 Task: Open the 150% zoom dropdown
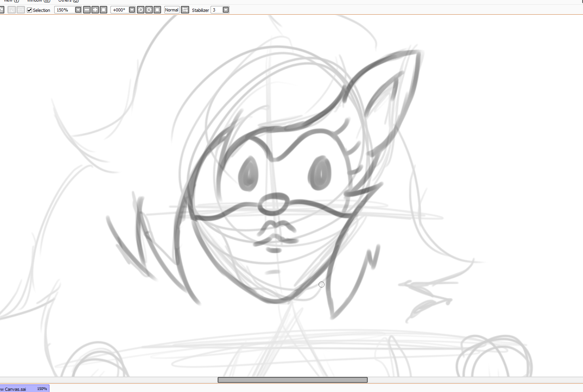pyautogui.click(x=78, y=10)
